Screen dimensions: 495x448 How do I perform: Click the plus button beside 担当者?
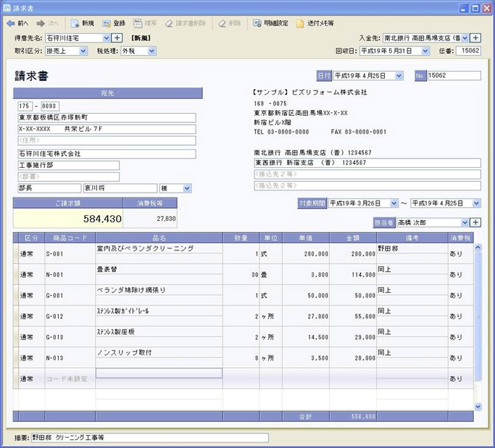tap(475, 222)
